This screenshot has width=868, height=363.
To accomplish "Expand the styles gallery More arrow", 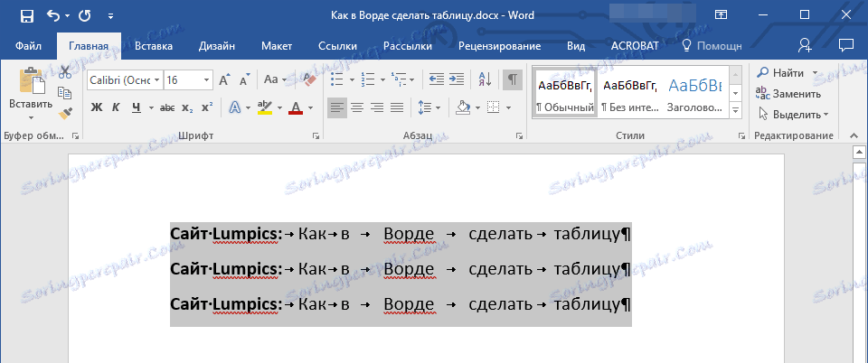I will click(735, 110).
